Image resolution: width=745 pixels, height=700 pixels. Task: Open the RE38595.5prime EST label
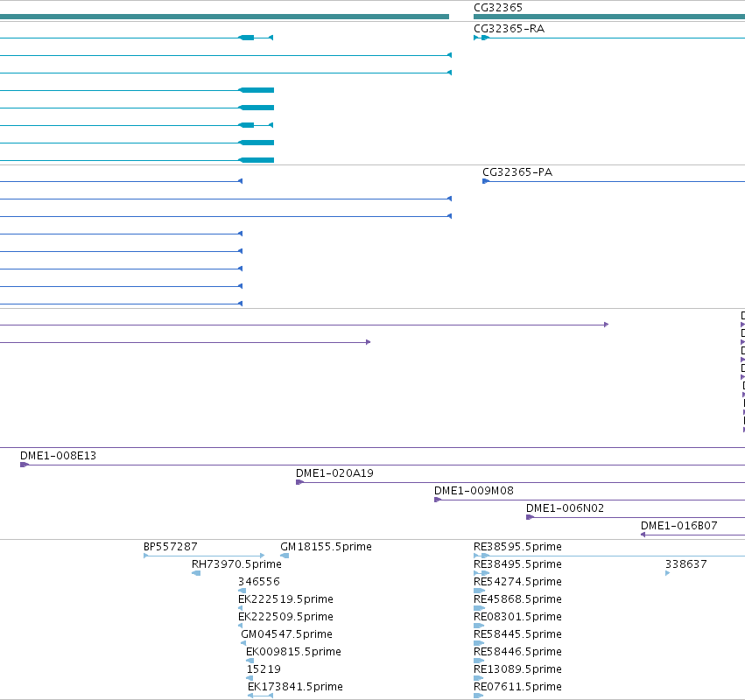coord(517,547)
